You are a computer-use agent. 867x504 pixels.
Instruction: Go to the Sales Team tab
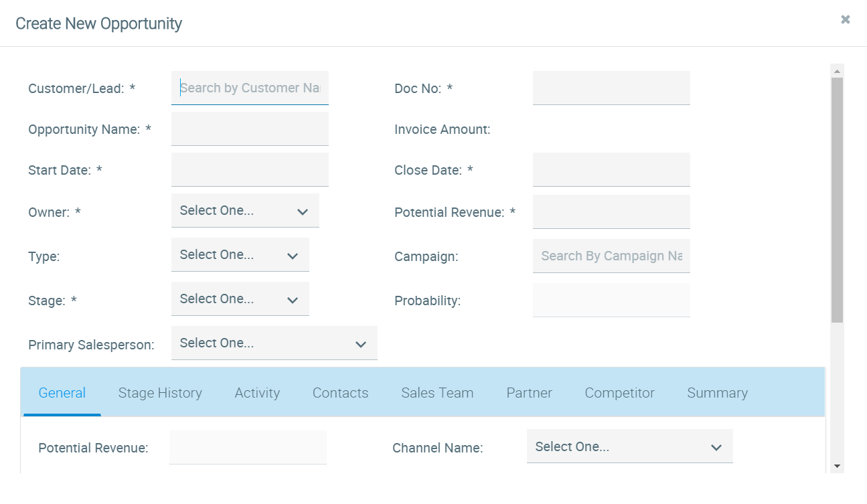click(x=437, y=393)
